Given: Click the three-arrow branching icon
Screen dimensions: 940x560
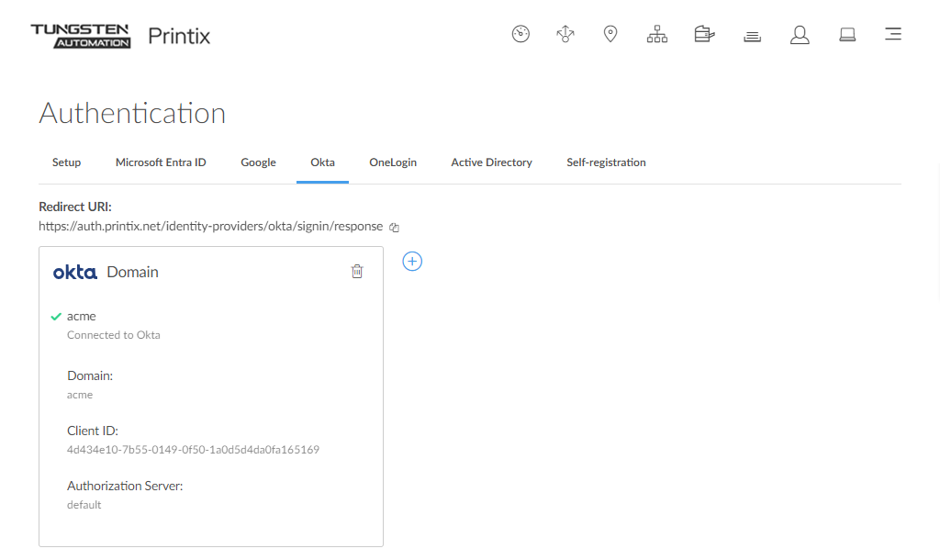Looking at the screenshot, I should [x=565, y=35].
